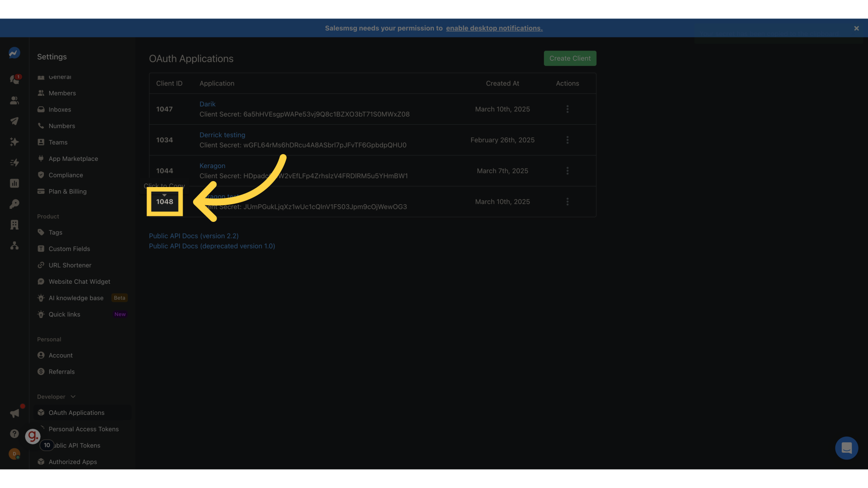This screenshot has width=868, height=488.
Task: Open AI knowledge base settings
Action: 76,298
